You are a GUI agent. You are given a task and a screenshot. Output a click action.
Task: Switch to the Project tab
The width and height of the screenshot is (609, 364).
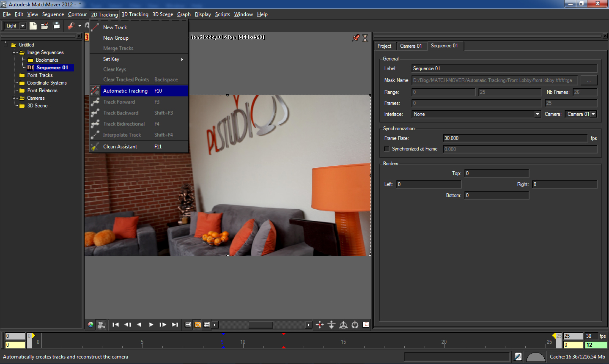pyautogui.click(x=384, y=46)
